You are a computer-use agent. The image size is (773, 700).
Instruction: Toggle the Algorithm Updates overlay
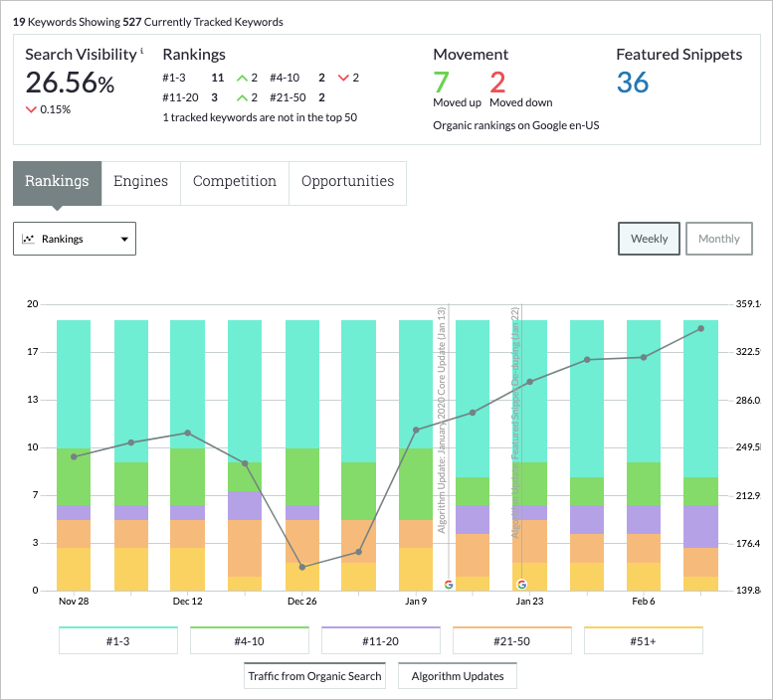(x=458, y=676)
